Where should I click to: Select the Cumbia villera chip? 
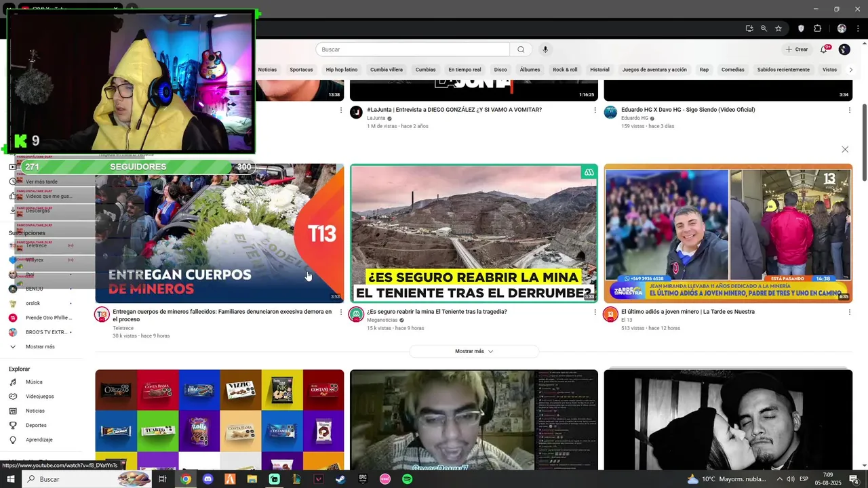[387, 70]
